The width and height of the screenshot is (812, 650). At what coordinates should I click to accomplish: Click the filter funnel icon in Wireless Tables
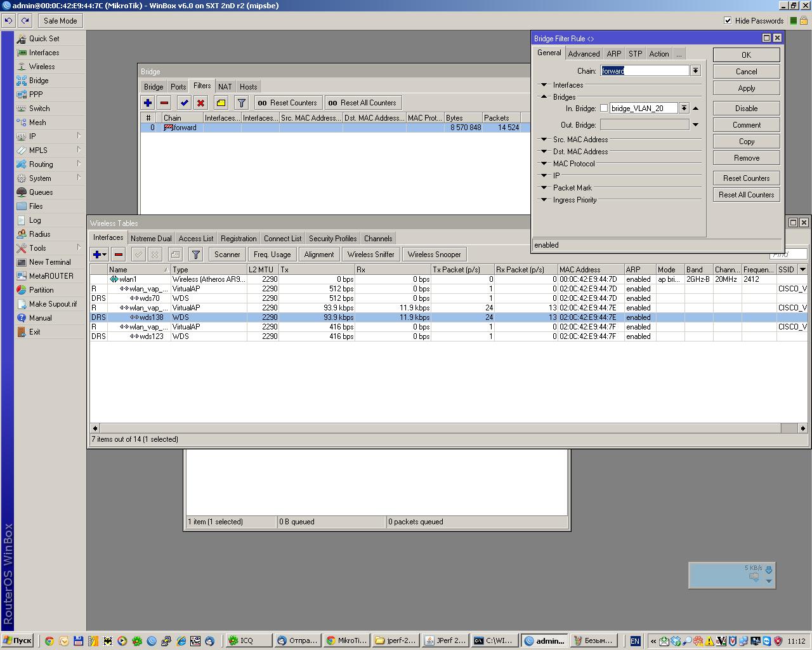click(x=196, y=255)
